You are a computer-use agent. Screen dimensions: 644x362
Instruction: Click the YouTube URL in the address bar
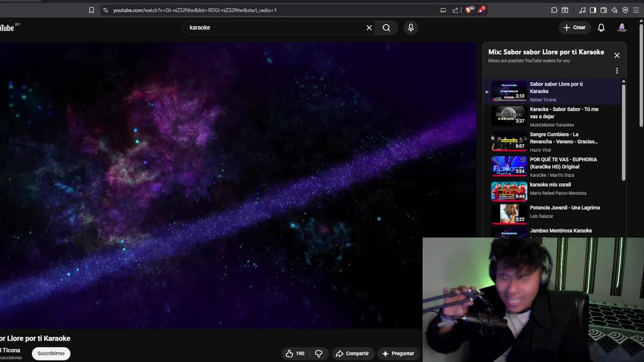point(195,10)
